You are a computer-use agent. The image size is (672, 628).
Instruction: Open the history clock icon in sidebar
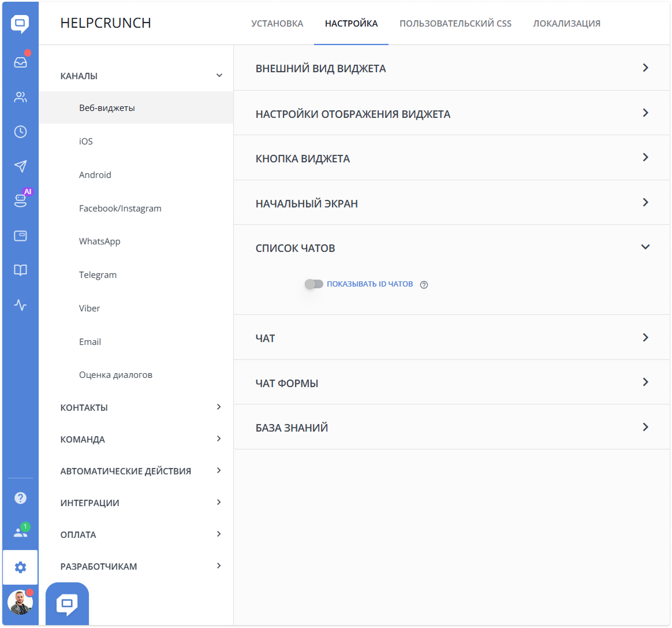tap(21, 132)
